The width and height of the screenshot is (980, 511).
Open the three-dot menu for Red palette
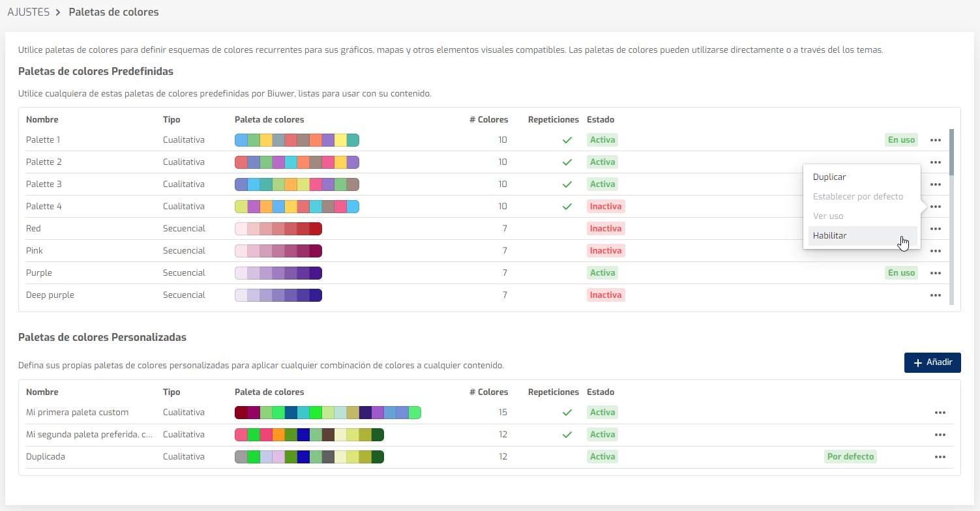point(936,229)
